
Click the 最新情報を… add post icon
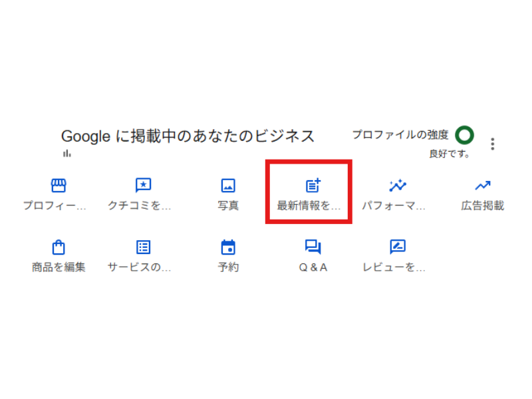(313, 186)
